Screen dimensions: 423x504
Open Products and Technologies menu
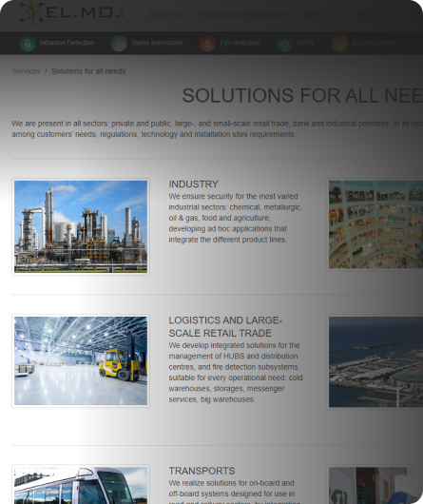click(x=242, y=15)
